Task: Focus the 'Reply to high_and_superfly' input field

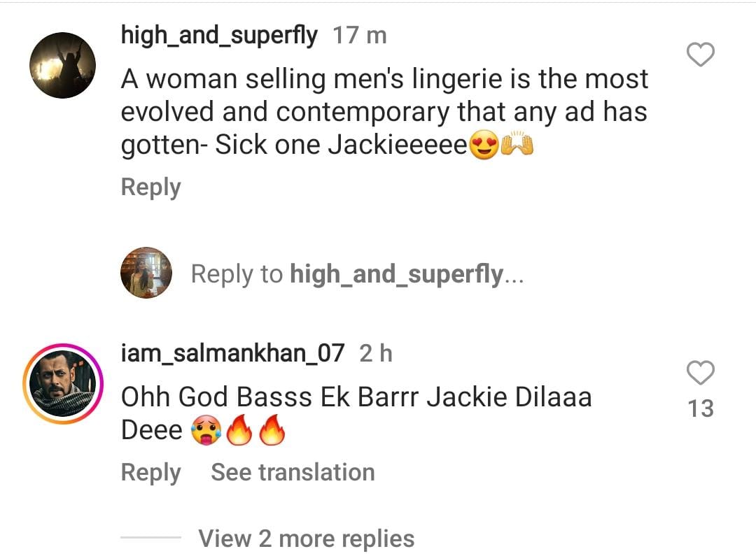Action: (x=357, y=274)
